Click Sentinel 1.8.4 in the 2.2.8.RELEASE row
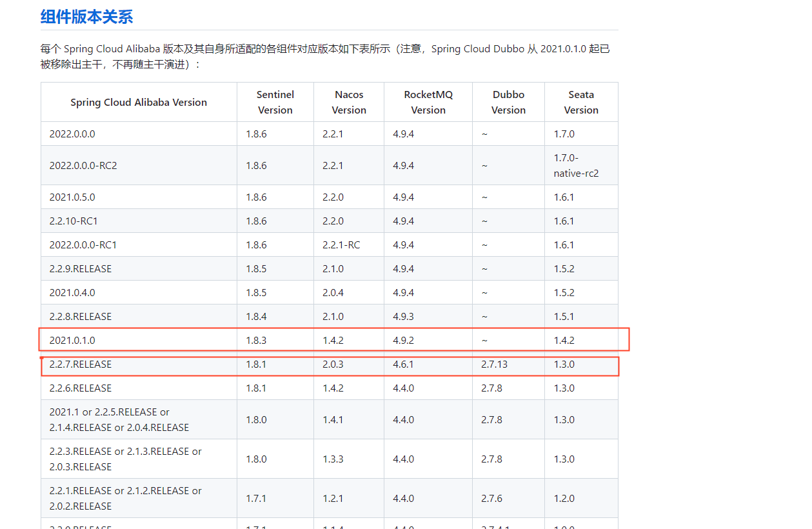 coord(256,316)
